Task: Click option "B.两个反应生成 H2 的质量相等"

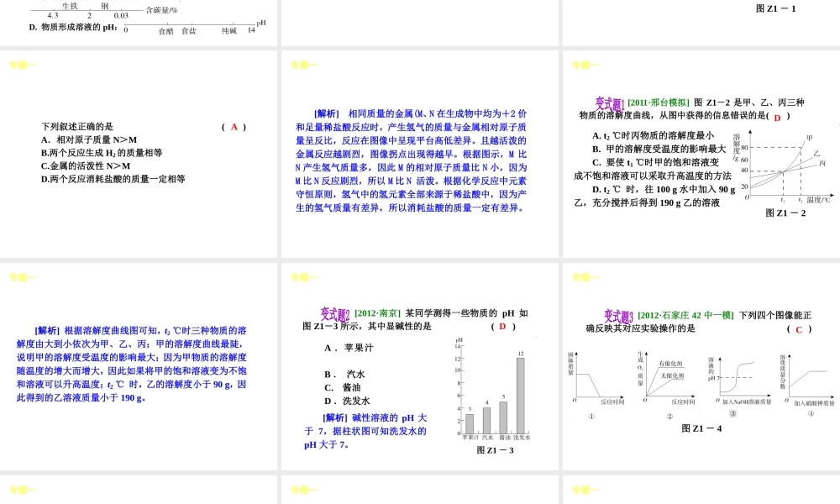Action: (102, 153)
